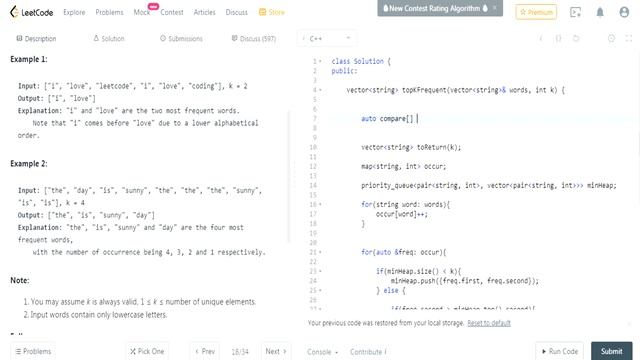Screen dimensions: 640x360
Task: Open the Problems list button at bottom
Action: click(x=33, y=351)
